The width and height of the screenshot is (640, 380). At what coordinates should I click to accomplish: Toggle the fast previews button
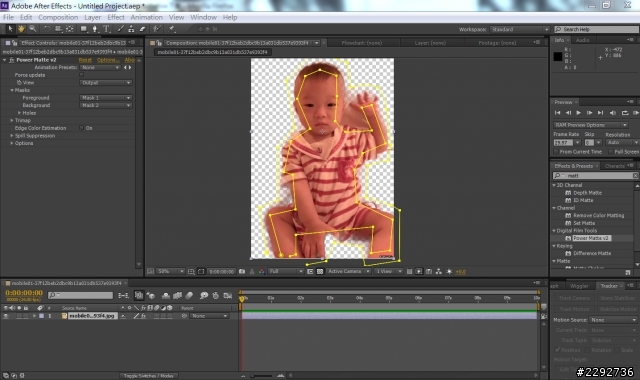[419, 271]
